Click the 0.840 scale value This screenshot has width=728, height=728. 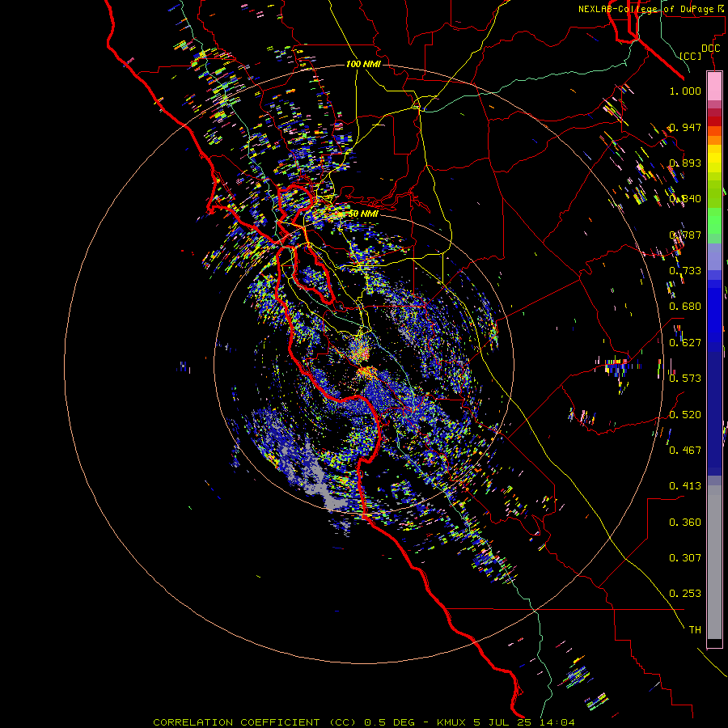point(685,199)
